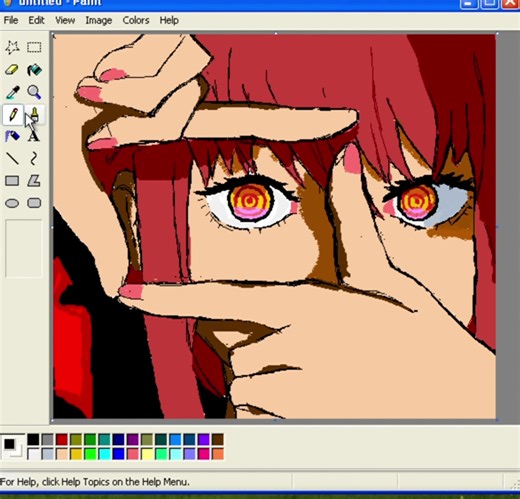520x499 pixels.
Task: Pick the Polygon shape tool
Action: point(34,181)
